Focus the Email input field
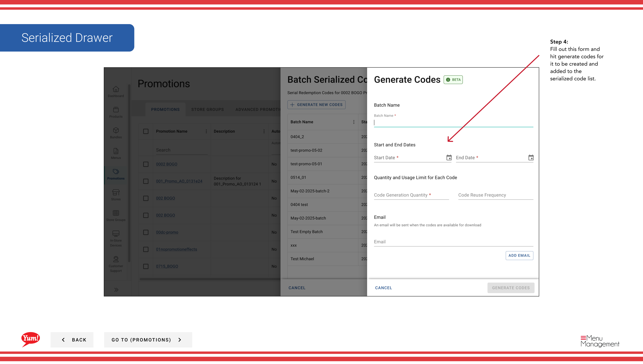Image resolution: width=643 pixels, height=364 pixels. tap(453, 242)
